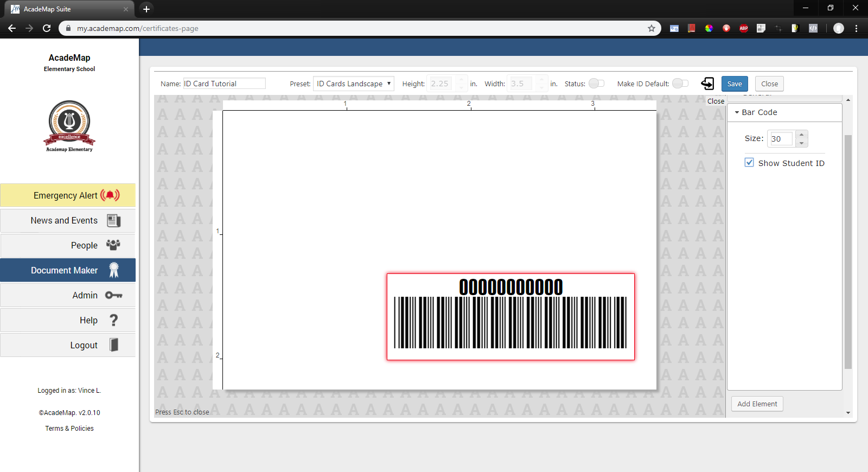This screenshot has width=868, height=472.
Task: Open the code brackets extension icon
Action: click(813, 28)
